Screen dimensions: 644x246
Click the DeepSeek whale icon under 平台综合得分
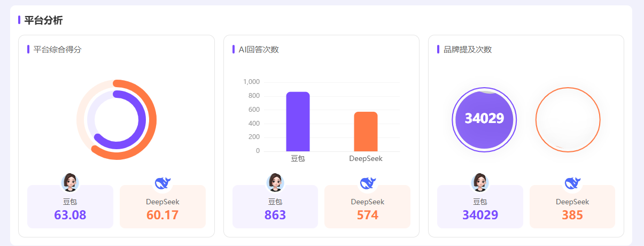pyautogui.click(x=162, y=183)
